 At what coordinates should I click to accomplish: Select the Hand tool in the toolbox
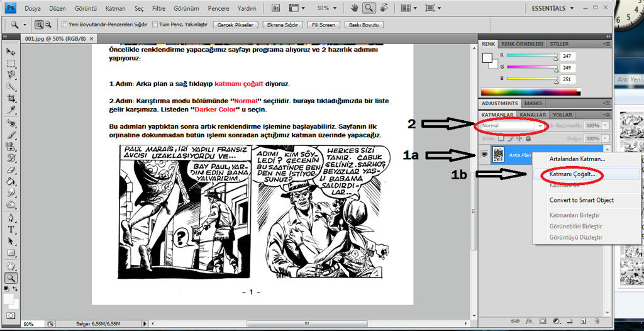coord(11,266)
